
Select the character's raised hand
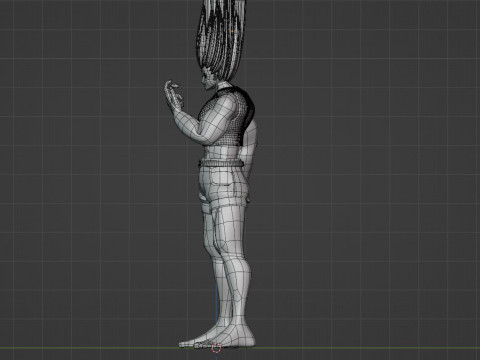(173, 96)
